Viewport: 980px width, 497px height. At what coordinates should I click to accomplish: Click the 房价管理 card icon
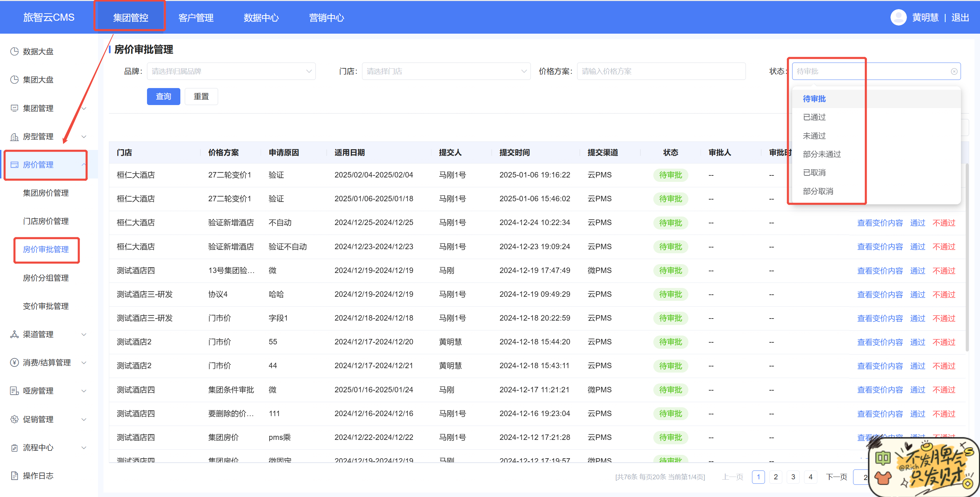click(x=14, y=165)
